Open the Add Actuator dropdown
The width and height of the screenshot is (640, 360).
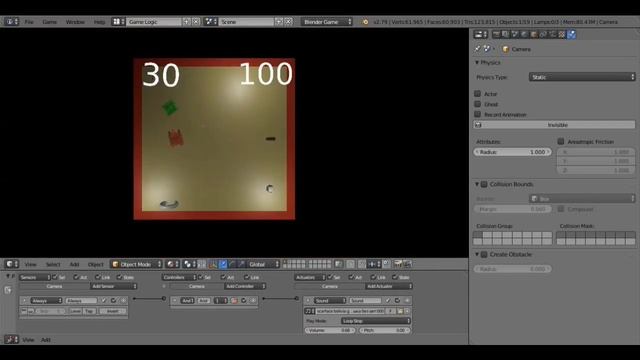click(x=388, y=286)
